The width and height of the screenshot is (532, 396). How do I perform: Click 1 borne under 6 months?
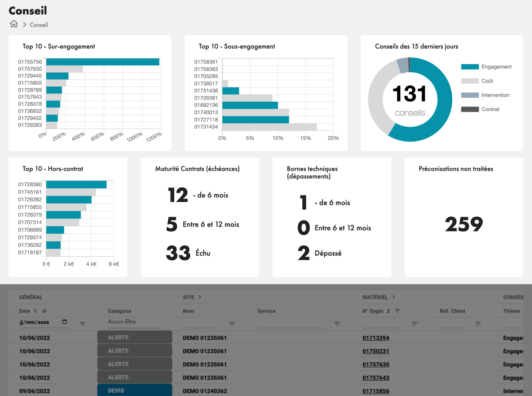tap(303, 202)
